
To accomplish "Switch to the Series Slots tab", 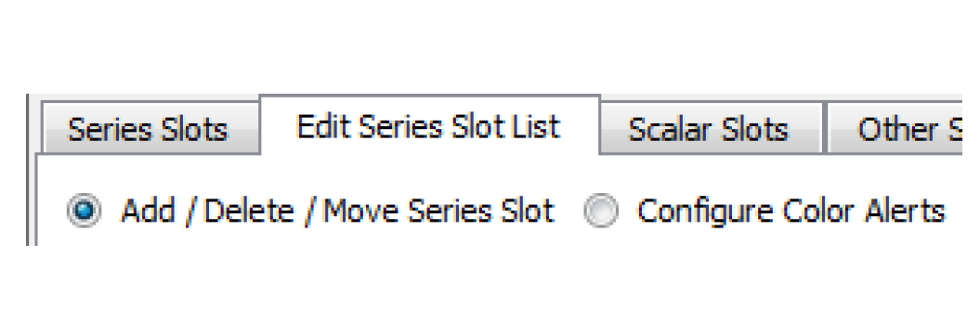I will [x=150, y=129].
